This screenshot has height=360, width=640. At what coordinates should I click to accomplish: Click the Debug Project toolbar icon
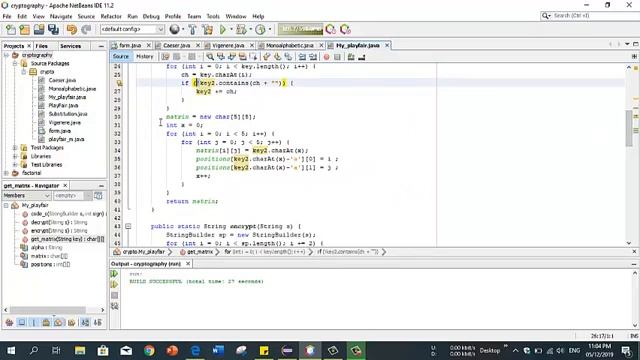pos(241,29)
